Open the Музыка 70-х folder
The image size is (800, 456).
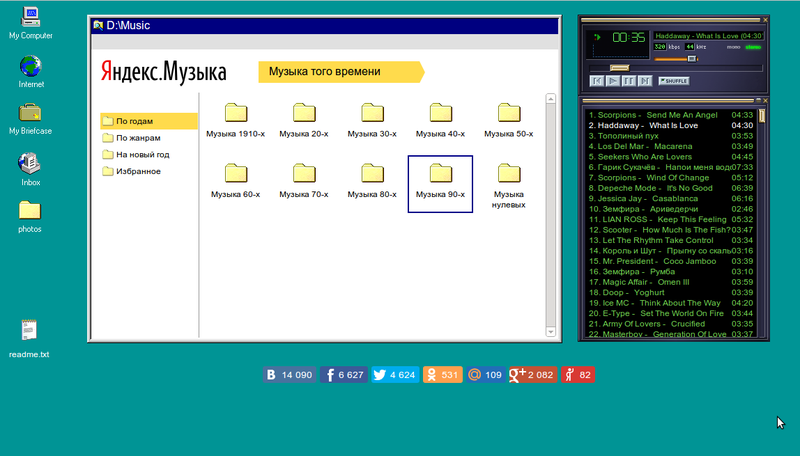point(304,181)
